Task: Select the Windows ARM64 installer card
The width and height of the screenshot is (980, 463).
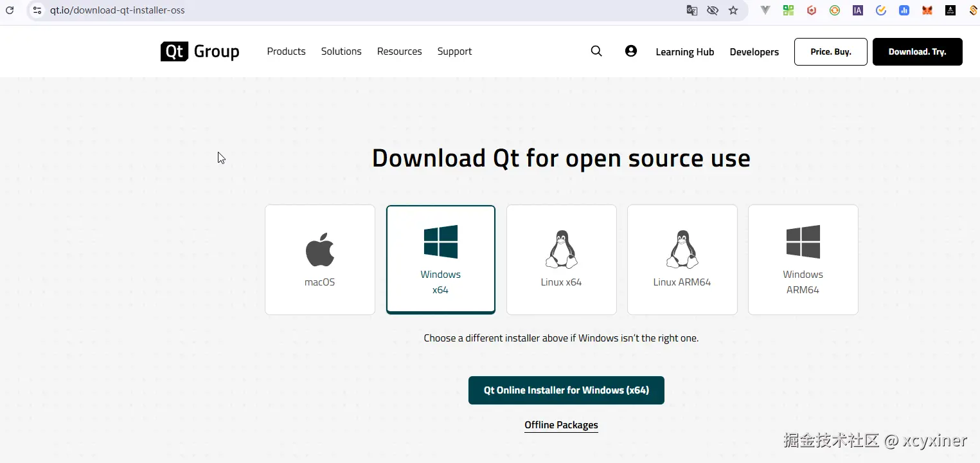Action: click(x=803, y=260)
